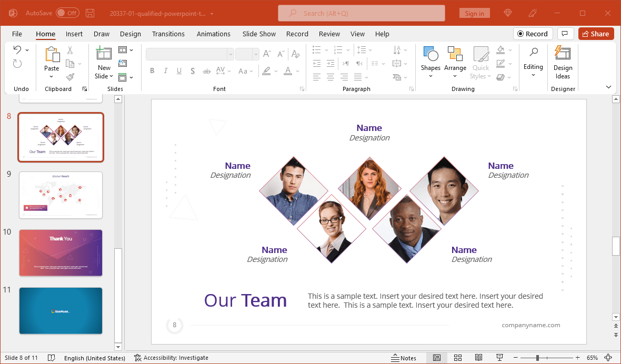The width and height of the screenshot is (621, 364).
Task: Toggle bulleted list formatting
Action: (x=315, y=50)
